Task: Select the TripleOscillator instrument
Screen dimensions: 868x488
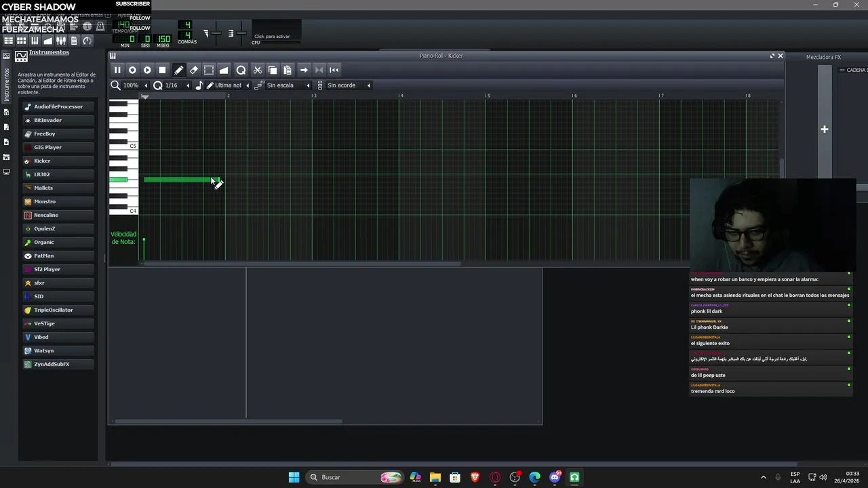Action: pyautogui.click(x=60, y=310)
